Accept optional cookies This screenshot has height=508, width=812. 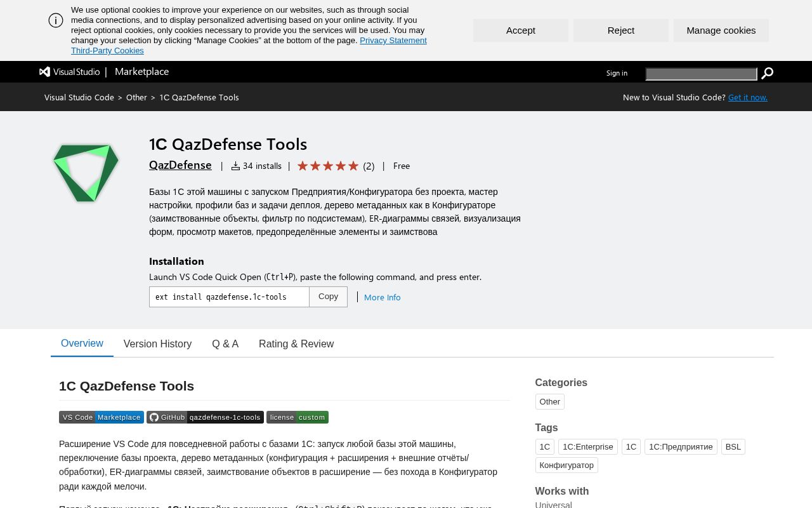(521, 30)
